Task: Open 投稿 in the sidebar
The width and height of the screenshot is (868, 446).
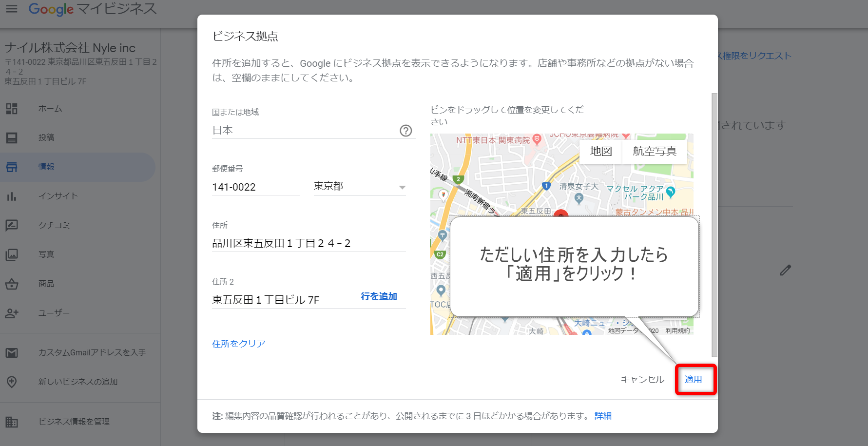Action: click(46, 138)
